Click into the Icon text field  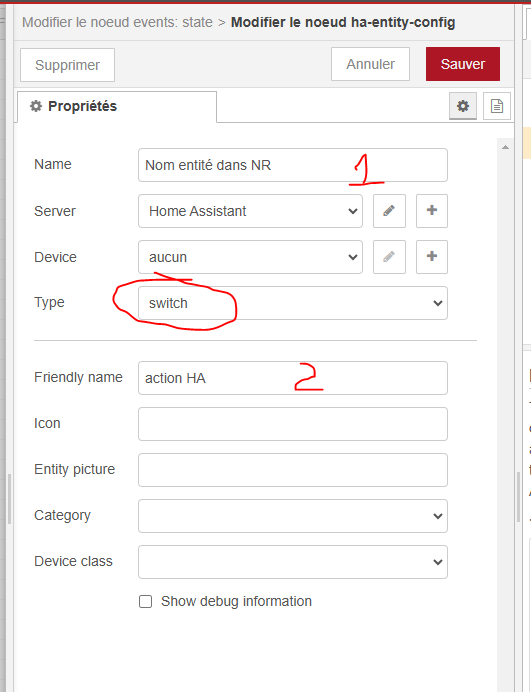293,424
